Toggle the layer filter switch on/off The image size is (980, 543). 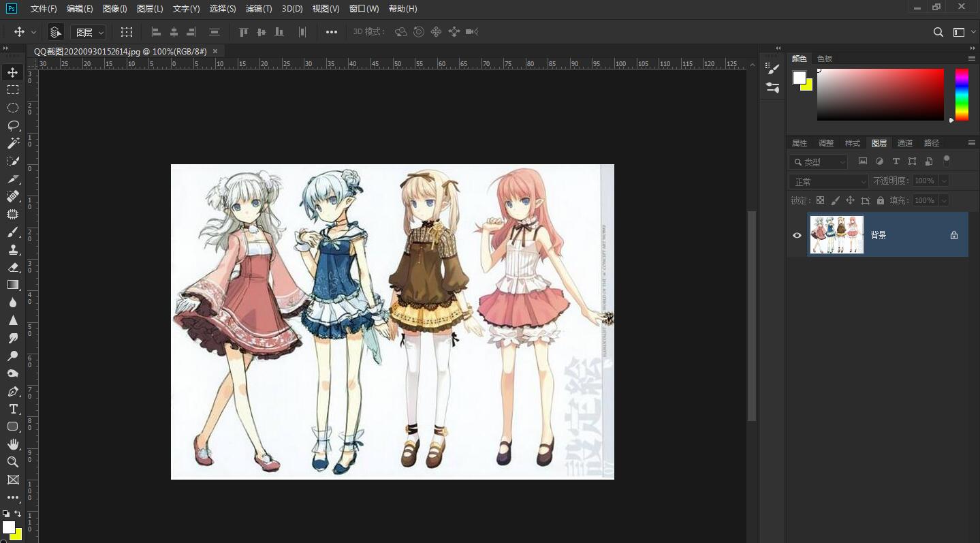[946, 161]
